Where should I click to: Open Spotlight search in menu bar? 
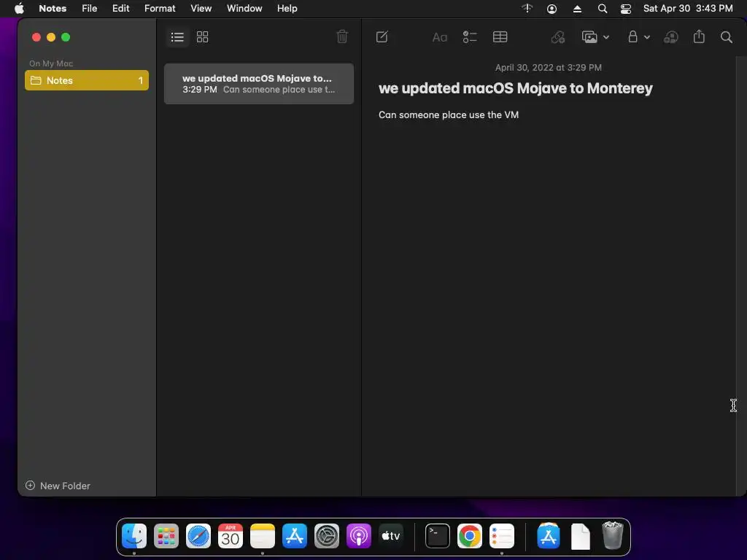(602, 9)
